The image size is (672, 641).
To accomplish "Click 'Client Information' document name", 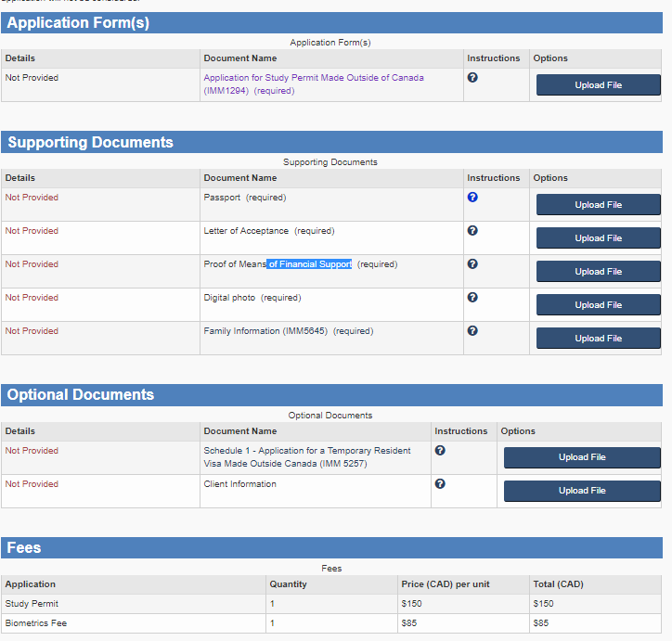I will pyautogui.click(x=239, y=484).
